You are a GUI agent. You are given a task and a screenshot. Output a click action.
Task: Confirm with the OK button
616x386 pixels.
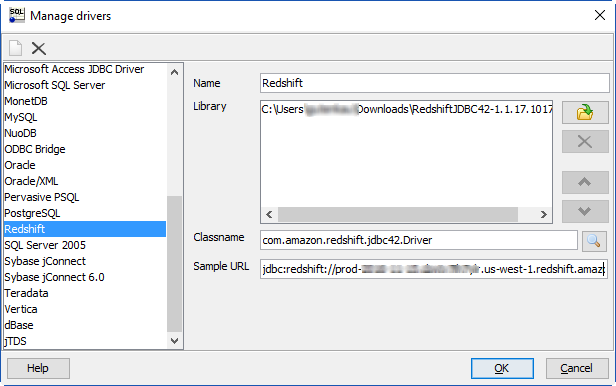(x=502, y=368)
